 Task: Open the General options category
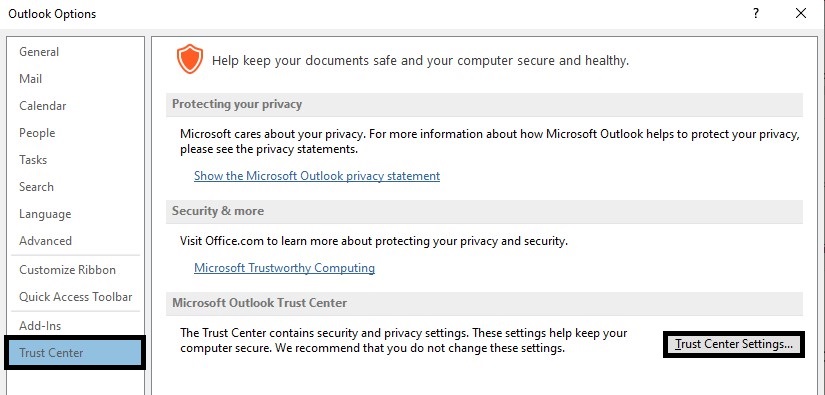click(39, 52)
